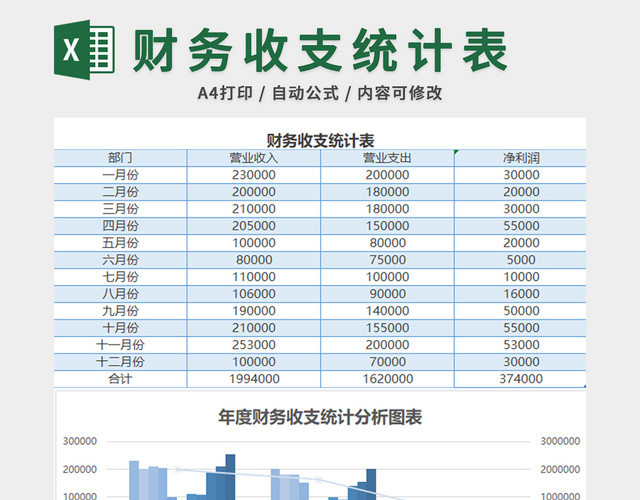
Task: Click the green Excel logo icon
Action: [x=84, y=50]
